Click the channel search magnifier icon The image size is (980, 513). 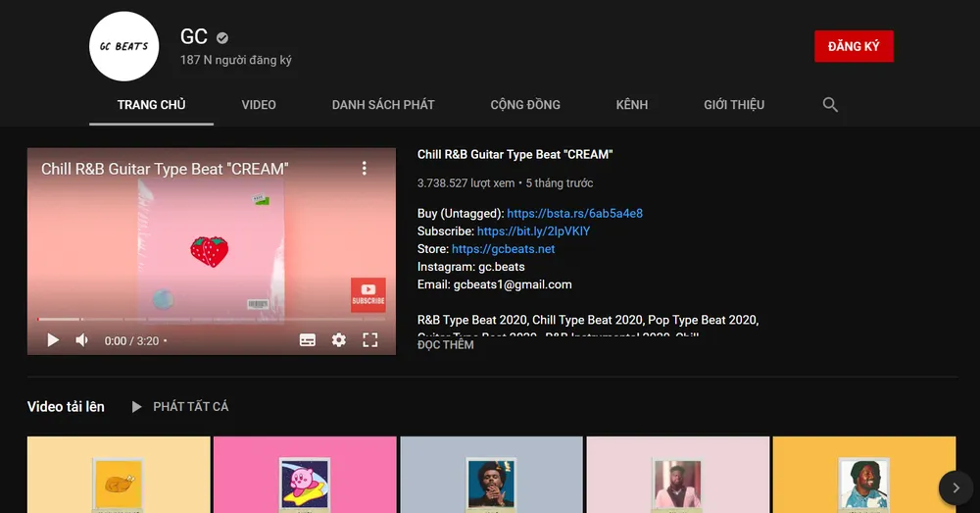click(830, 105)
